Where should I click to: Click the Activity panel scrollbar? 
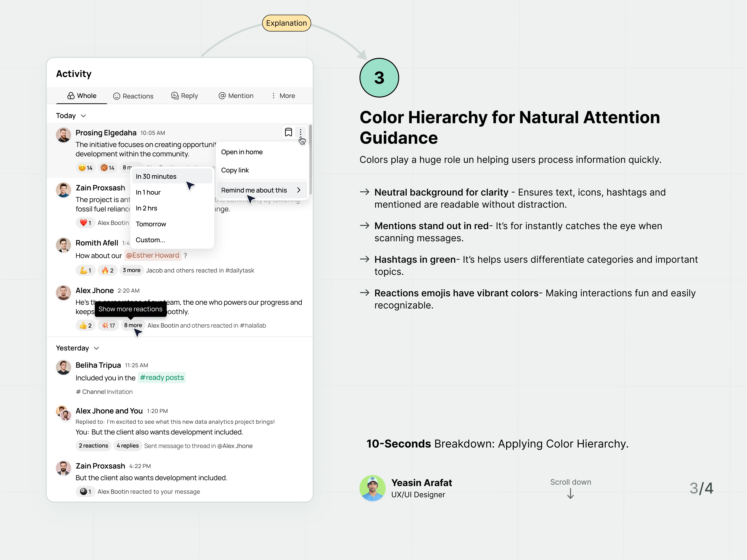point(310,160)
